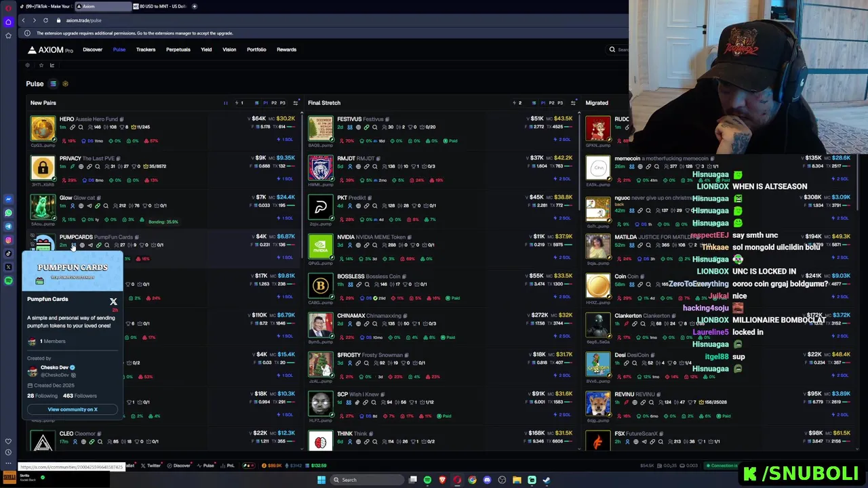Select Solana chain icon next to Pulse

[x=53, y=84]
